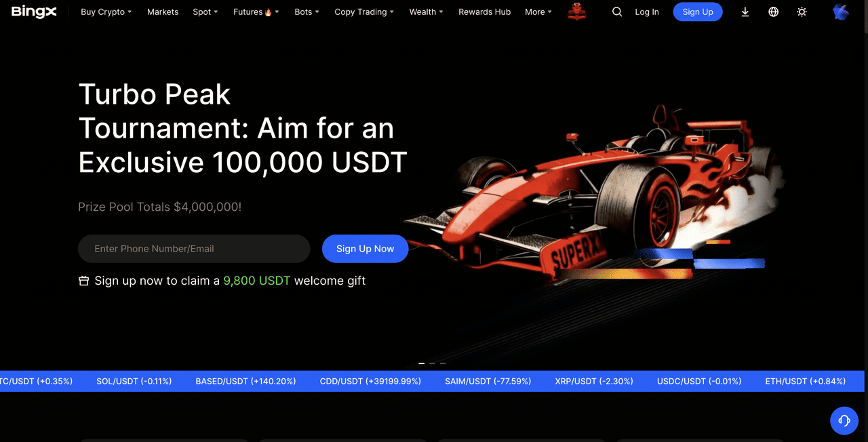Toggle light theme with sun icon
The height and width of the screenshot is (442, 868).
click(x=802, y=12)
